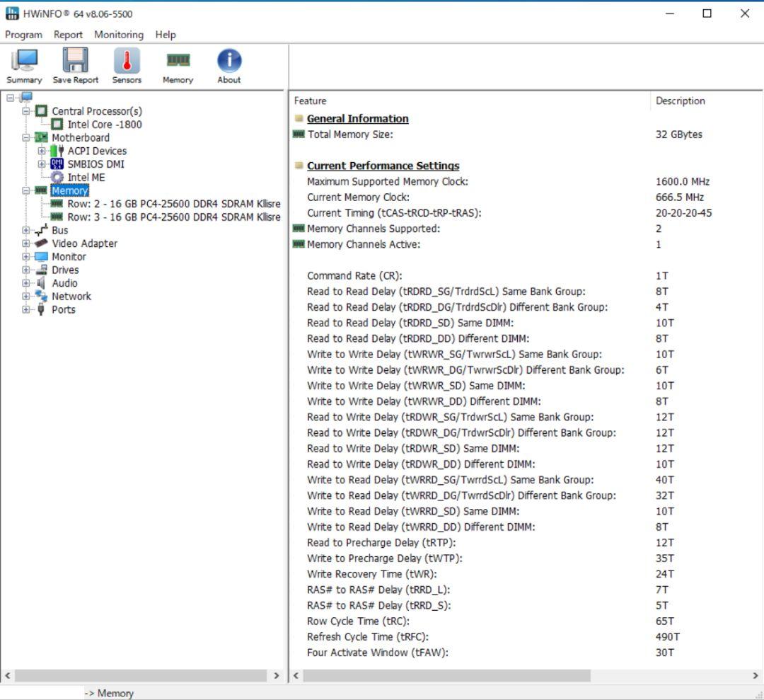The height and width of the screenshot is (700, 764).
Task: Click the Monitor tree icon
Action: coord(42,256)
